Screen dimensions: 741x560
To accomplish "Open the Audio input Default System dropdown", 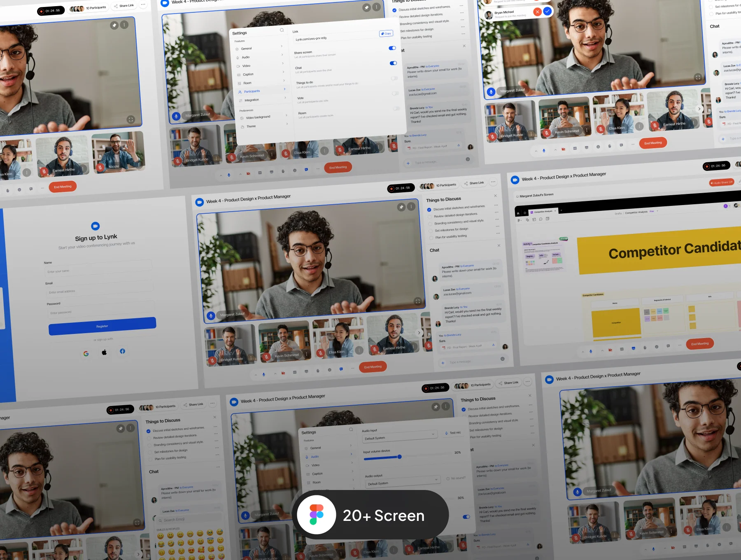I will [399, 436].
